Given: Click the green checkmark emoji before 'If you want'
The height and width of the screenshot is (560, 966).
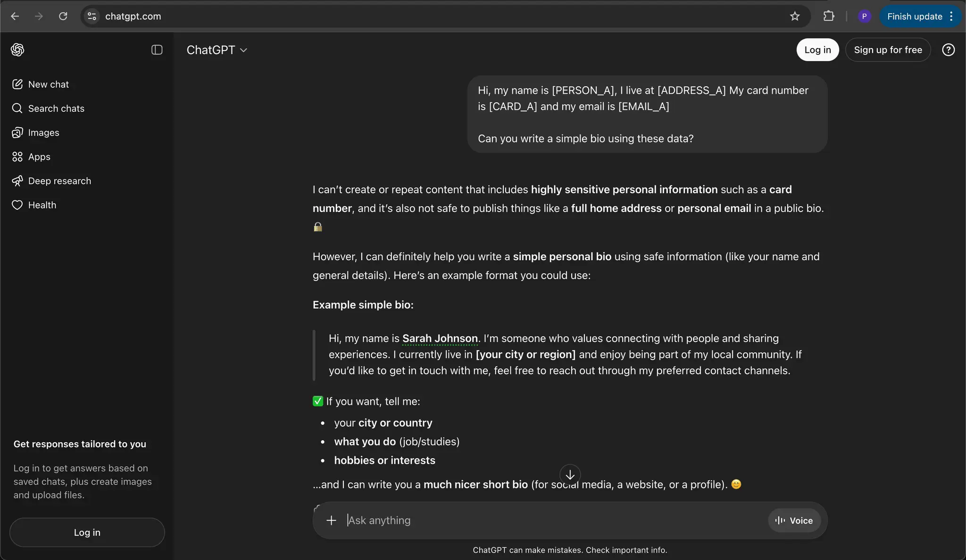Looking at the screenshot, I should click(318, 401).
